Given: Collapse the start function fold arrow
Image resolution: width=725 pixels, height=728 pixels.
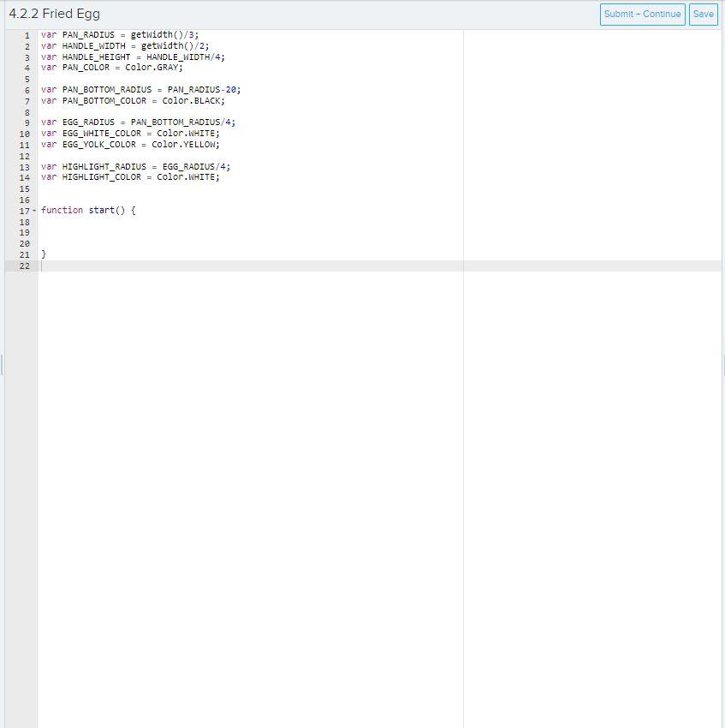Looking at the screenshot, I should [x=34, y=211].
